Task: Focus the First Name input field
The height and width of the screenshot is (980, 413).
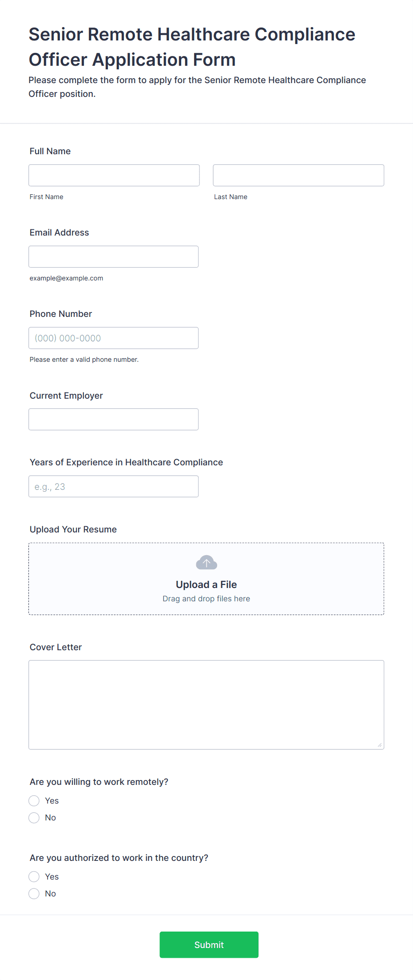Action: [x=114, y=176]
